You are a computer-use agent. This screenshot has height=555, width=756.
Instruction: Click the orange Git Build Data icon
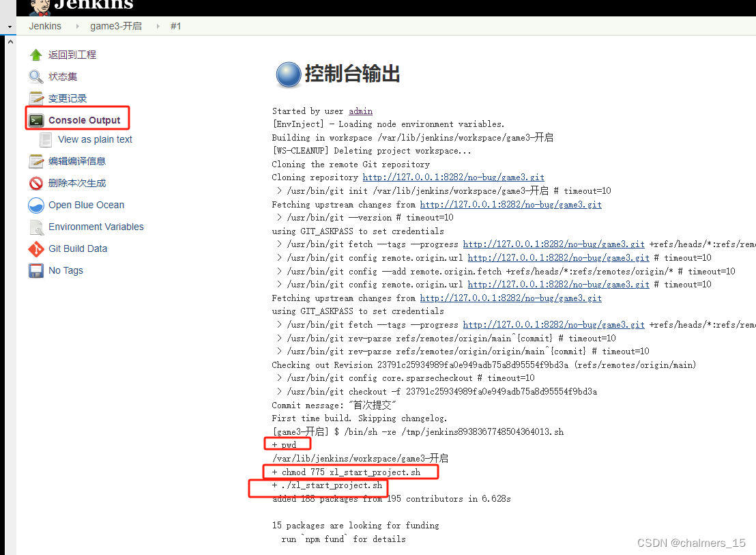[x=35, y=248]
